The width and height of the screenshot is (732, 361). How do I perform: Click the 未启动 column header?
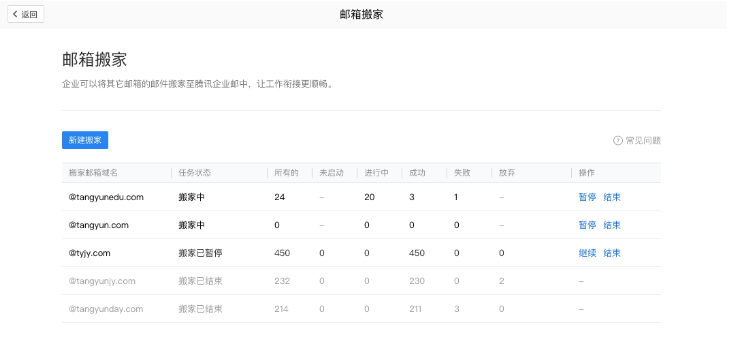331,173
